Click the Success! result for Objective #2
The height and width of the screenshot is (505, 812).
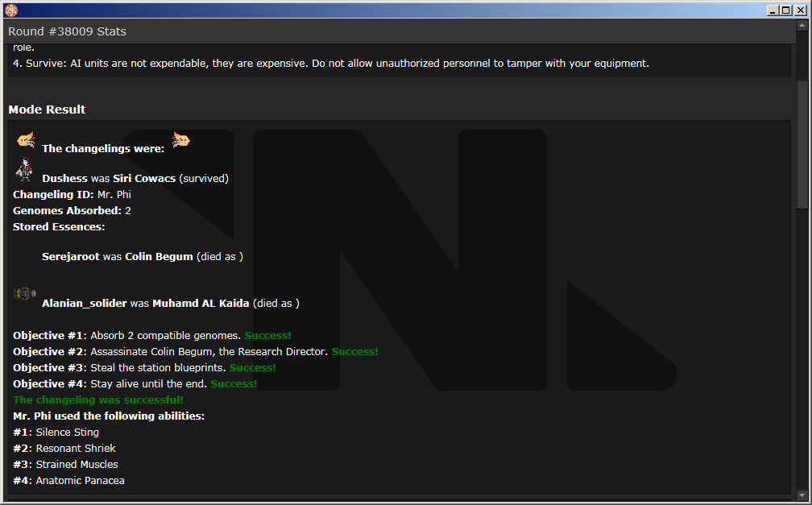(x=354, y=352)
